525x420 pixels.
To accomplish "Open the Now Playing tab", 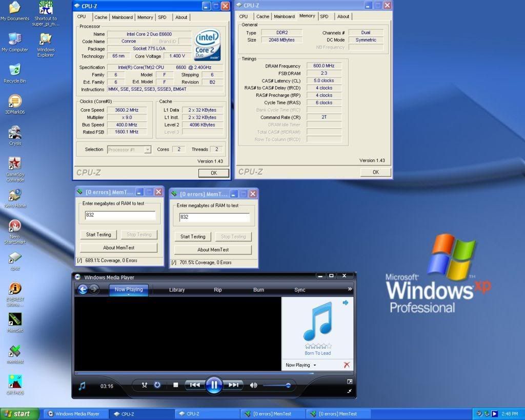I will pos(129,290).
